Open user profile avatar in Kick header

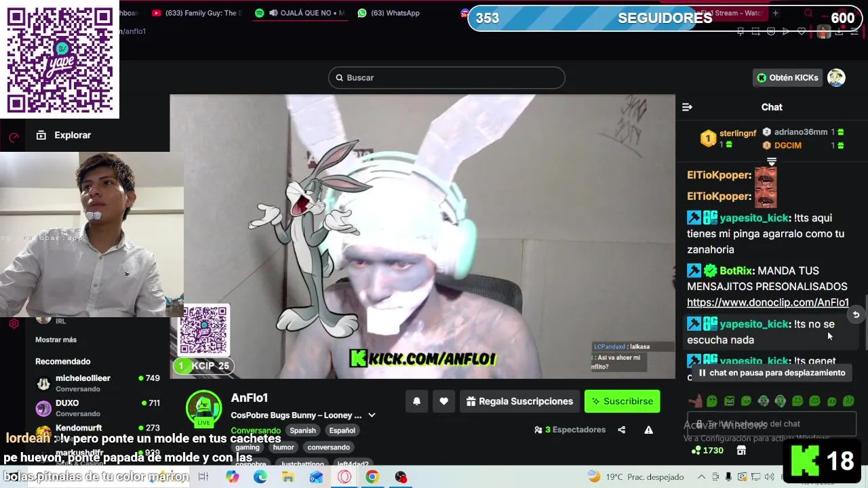836,77
